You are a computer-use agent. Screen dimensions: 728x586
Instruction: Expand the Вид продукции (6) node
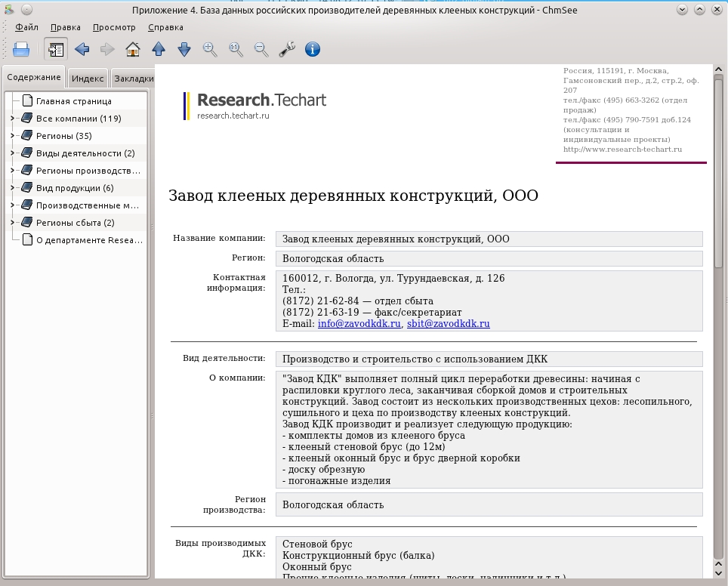13,187
